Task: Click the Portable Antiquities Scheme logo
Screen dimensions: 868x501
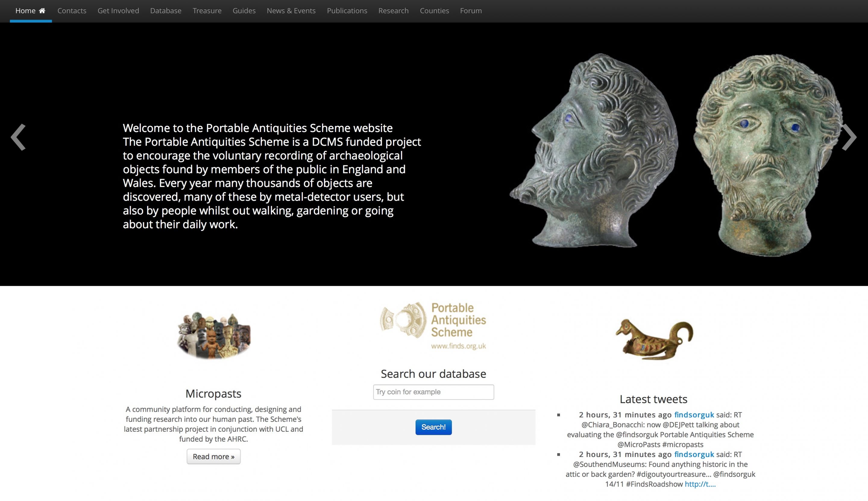Action: [433, 326]
